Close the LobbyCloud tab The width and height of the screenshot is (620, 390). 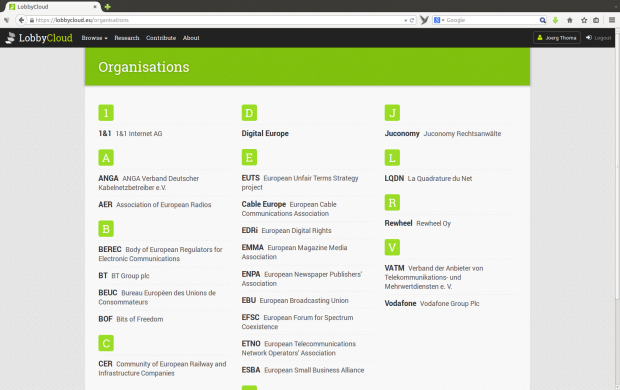point(95,7)
